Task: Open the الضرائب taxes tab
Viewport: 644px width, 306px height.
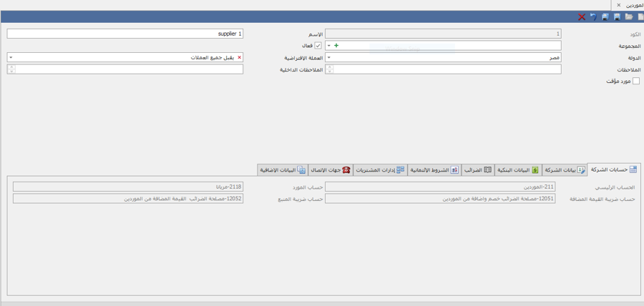Action: pos(477,170)
